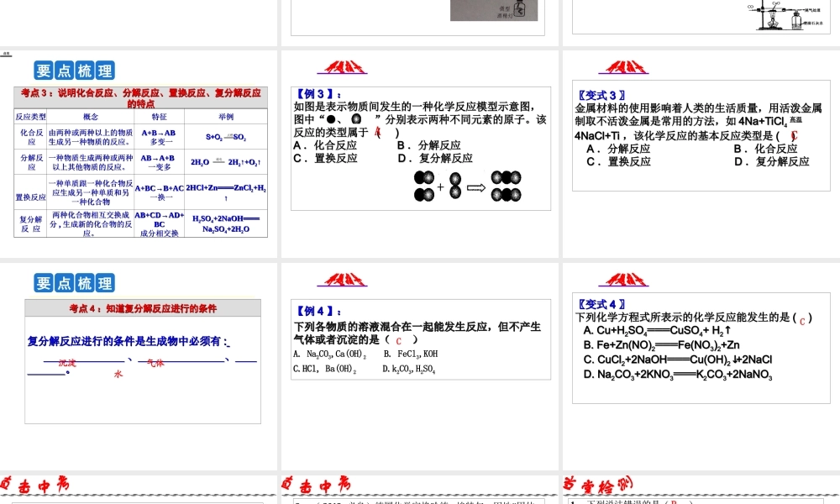Click the blue 复分解反应进行的条件 sentence

(x=129, y=341)
